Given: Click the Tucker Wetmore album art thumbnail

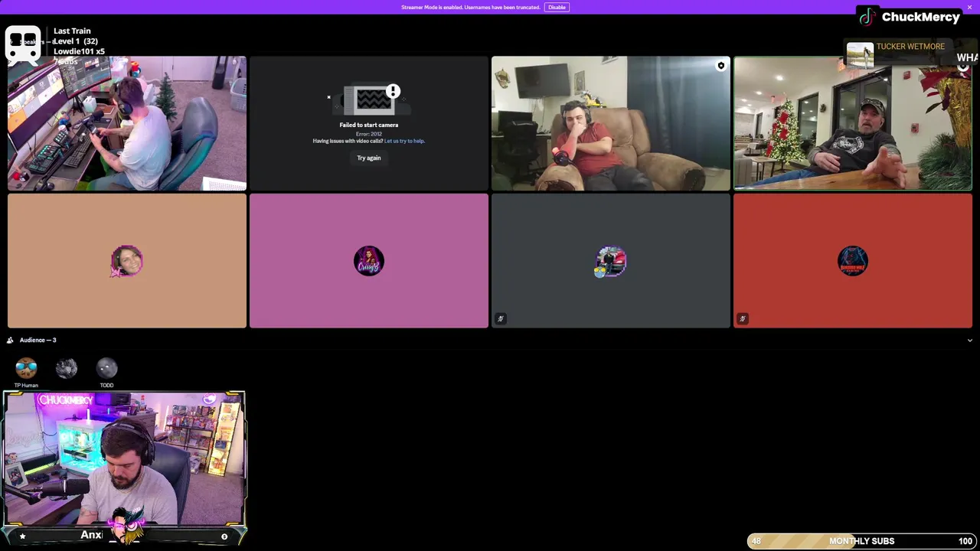Looking at the screenshot, I should tap(860, 54).
